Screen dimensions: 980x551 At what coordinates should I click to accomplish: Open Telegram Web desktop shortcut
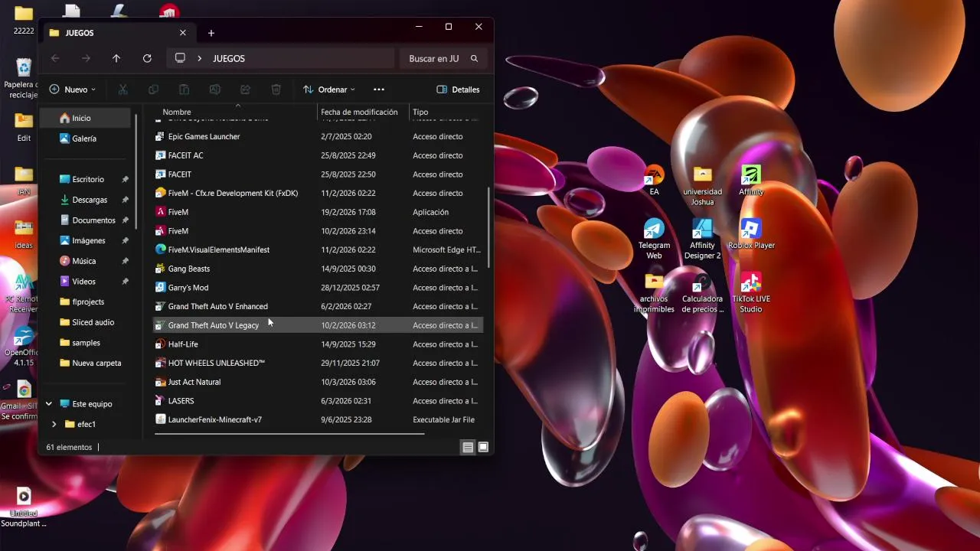pos(654,239)
